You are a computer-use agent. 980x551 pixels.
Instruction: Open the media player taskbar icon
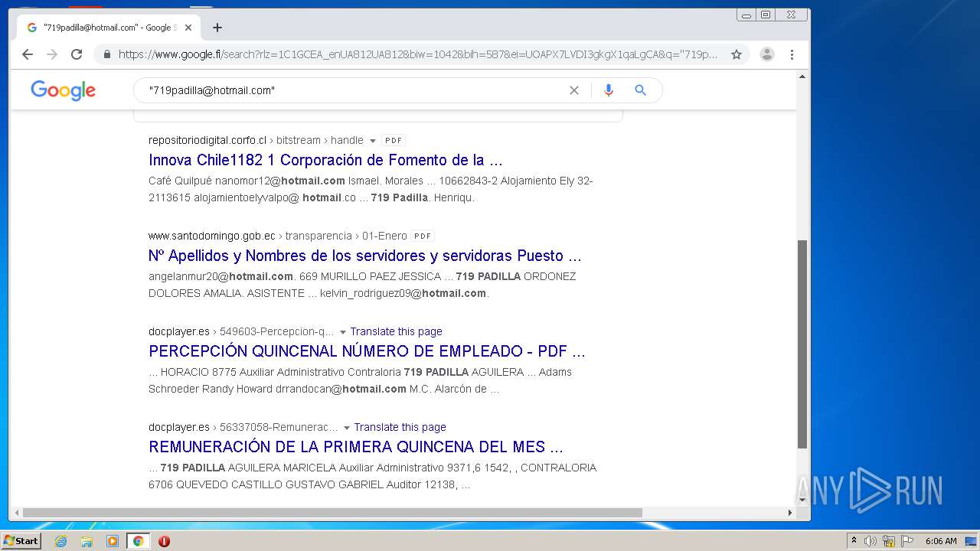pyautogui.click(x=113, y=541)
